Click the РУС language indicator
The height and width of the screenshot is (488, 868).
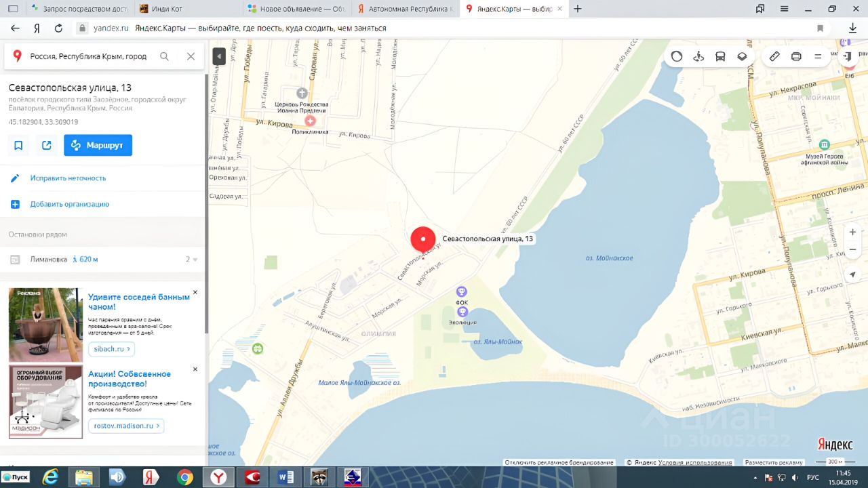tap(813, 477)
